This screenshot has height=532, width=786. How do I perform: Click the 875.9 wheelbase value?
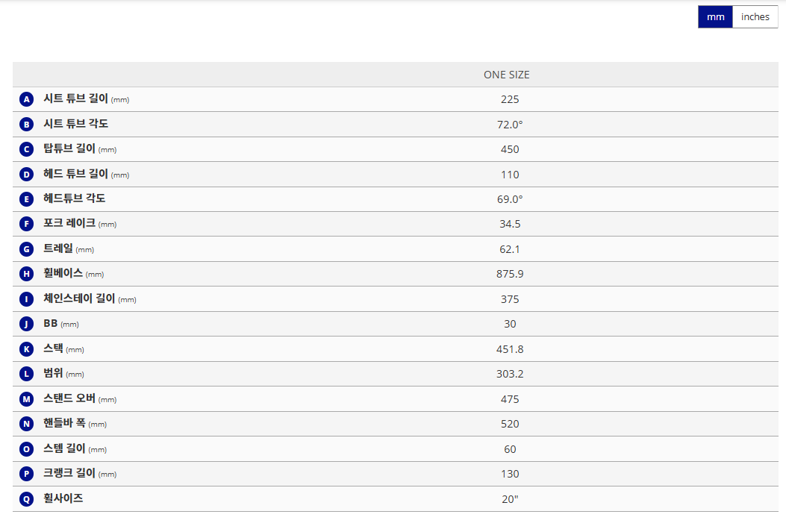pyautogui.click(x=510, y=274)
